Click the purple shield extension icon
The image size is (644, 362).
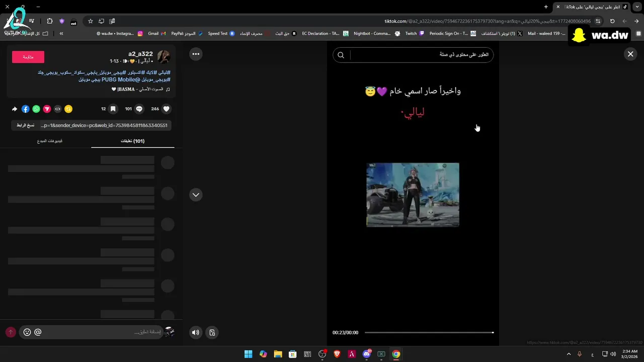[62, 21]
